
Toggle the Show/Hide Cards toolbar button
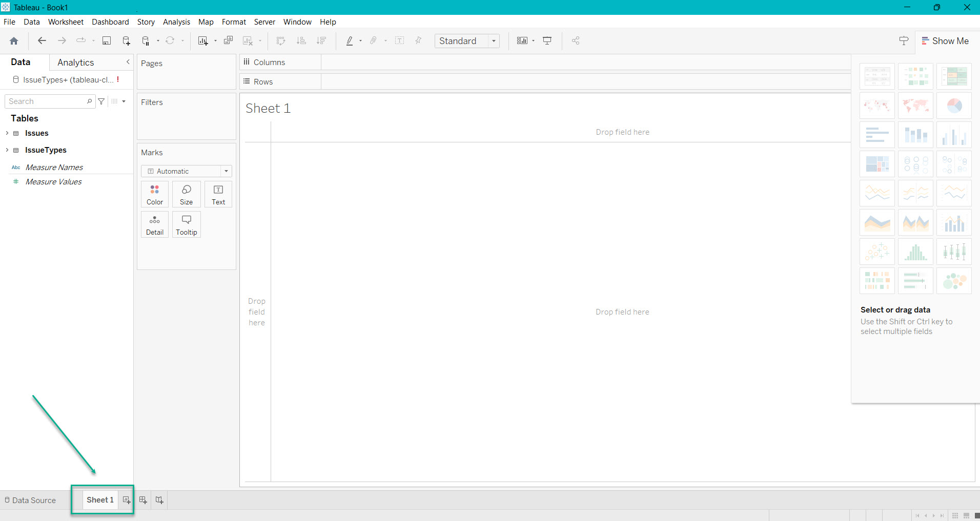[522, 41]
